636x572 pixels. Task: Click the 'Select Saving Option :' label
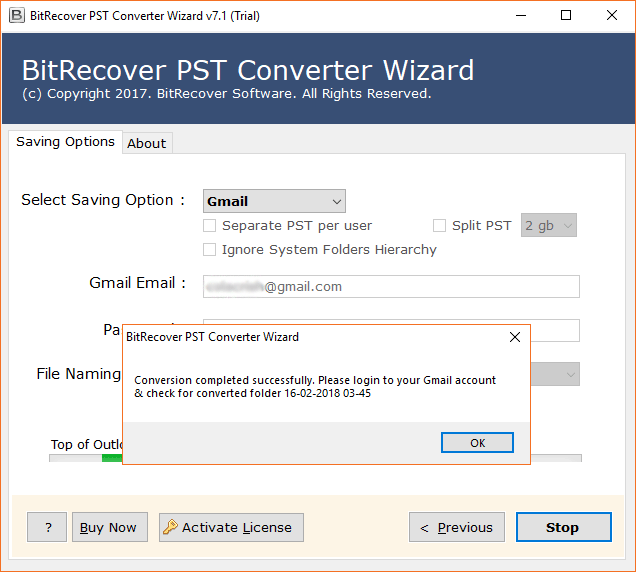(x=103, y=200)
